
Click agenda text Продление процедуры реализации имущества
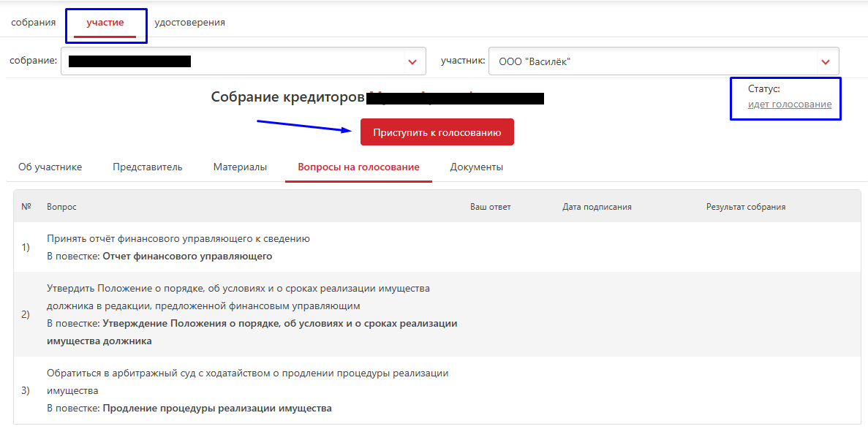[218, 409]
